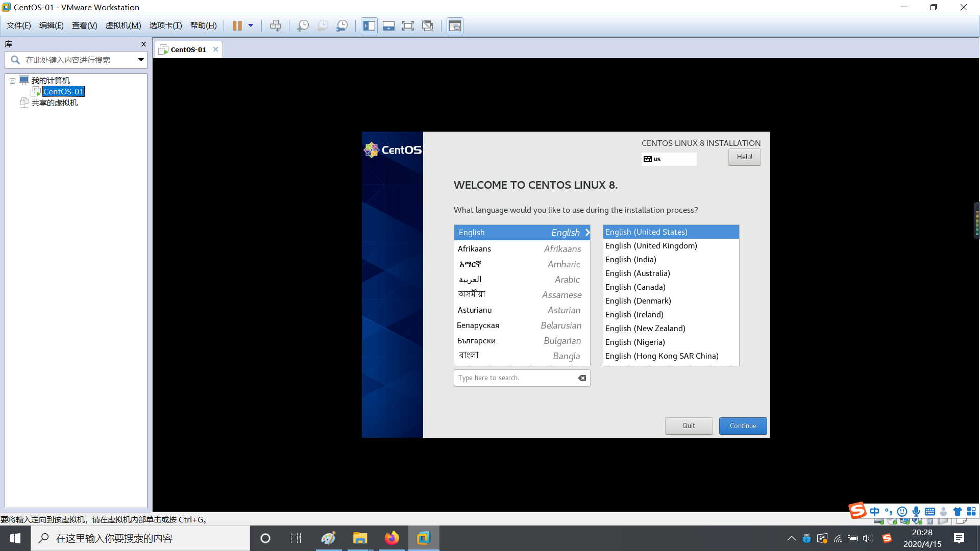Click the Windows taskbar search box
This screenshot has width=980, height=551.
(140, 538)
